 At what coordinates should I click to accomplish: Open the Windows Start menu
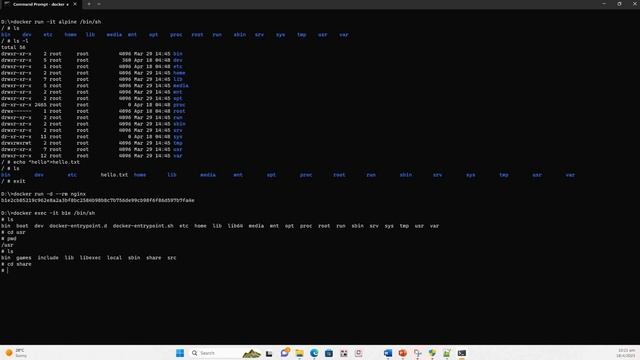click(180, 353)
